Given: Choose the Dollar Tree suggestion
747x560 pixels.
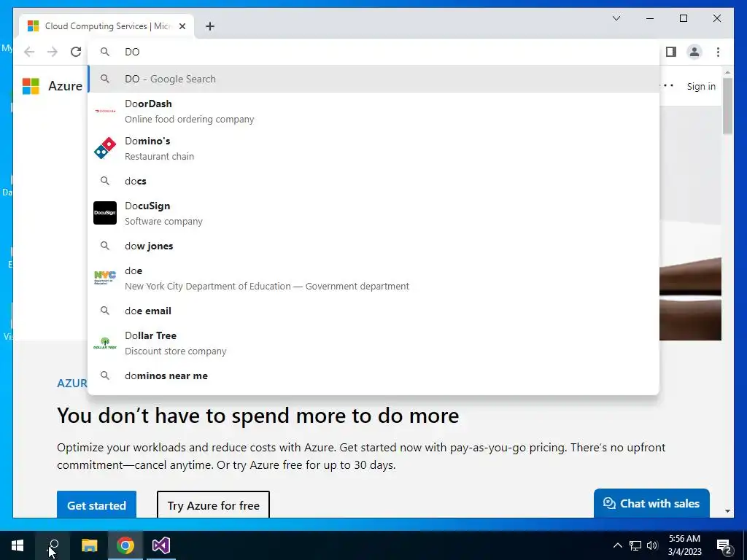Looking at the screenshot, I should pyautogui.click(x=373, y=343).
